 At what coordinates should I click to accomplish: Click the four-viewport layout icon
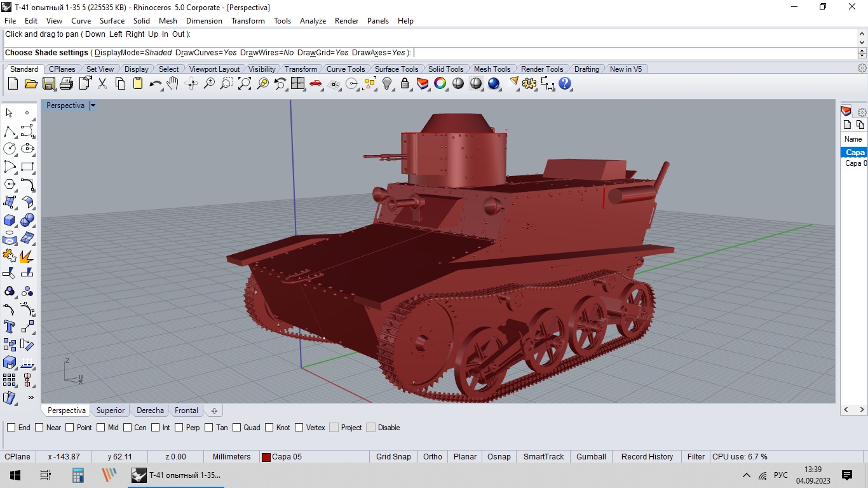(x=297, y=83)
